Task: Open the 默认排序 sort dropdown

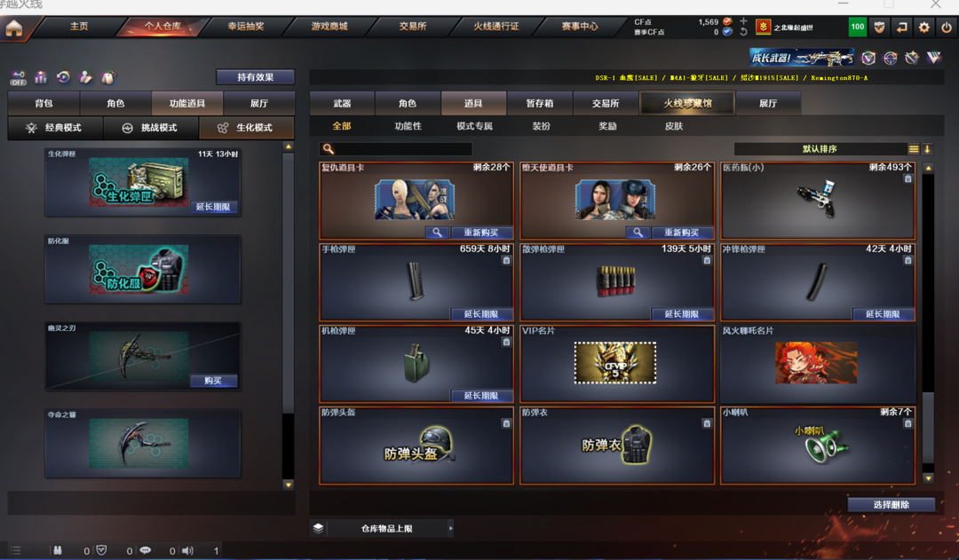Action: point(820,149)
